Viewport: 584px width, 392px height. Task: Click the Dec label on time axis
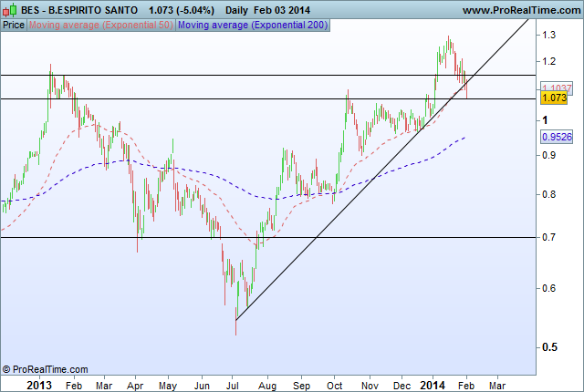[x=401, y=386]
